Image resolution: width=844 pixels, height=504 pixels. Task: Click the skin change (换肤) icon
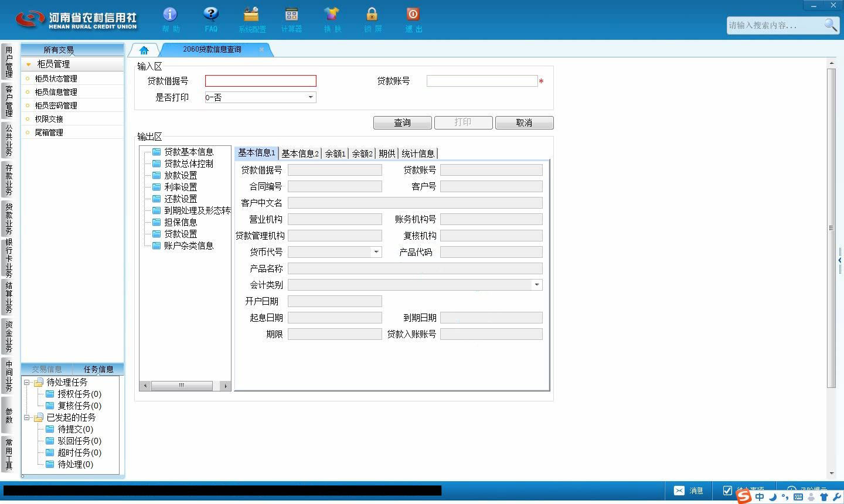tap(332, 14)
